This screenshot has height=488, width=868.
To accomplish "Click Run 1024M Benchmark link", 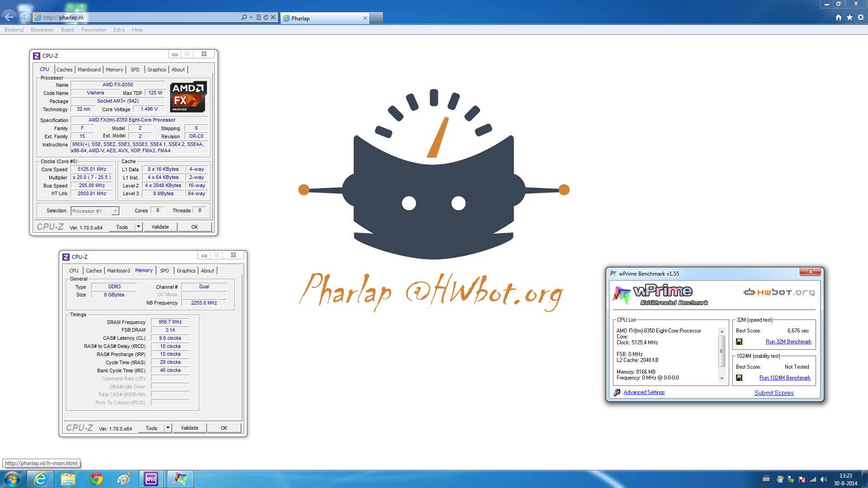I will (x=785, y=378).
